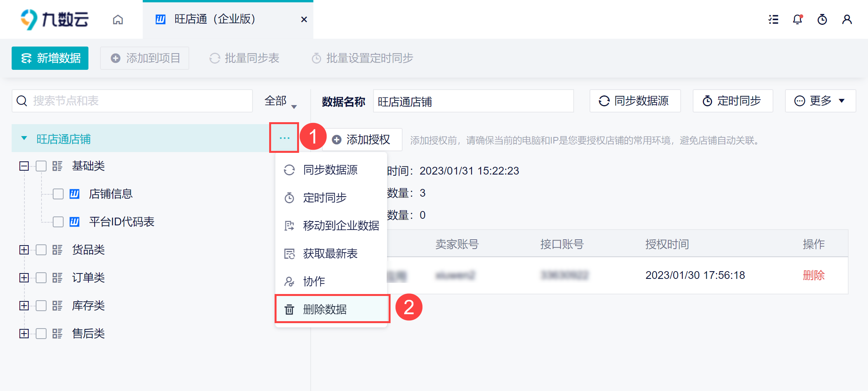868x391 pixels.
Task: Collapse the 基础类 group
Action: click(24, 166)
